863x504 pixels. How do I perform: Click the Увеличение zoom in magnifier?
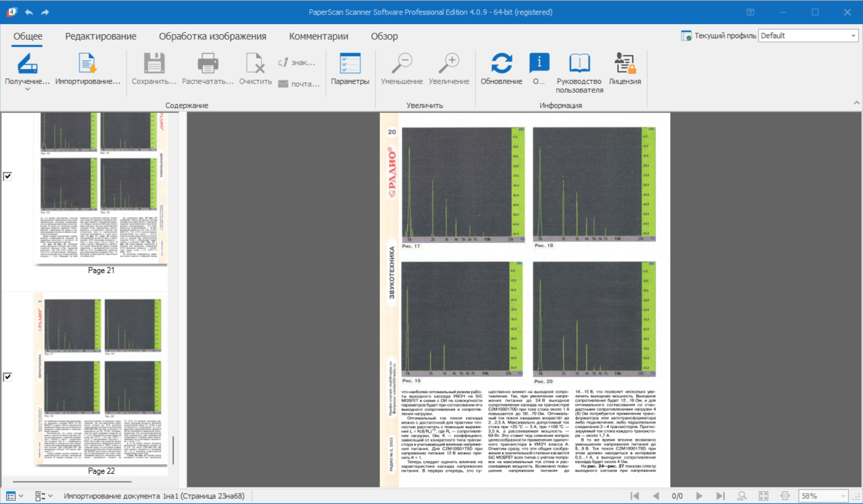click(449, 64)
